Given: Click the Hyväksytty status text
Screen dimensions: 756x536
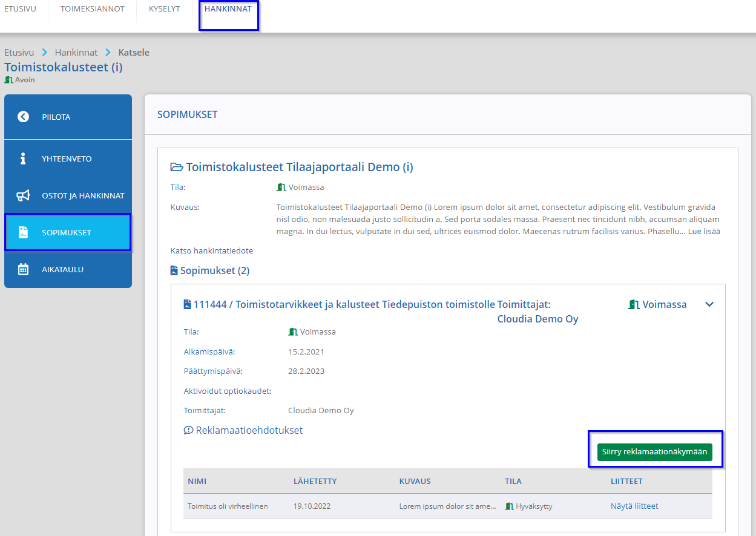Looking at the screenshot, I should (x=534, y=506).
